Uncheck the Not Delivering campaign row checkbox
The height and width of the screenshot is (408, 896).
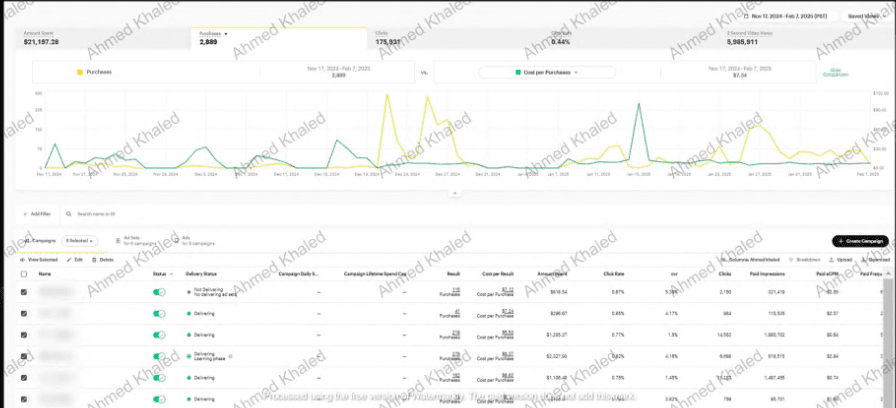coord(23,292)
